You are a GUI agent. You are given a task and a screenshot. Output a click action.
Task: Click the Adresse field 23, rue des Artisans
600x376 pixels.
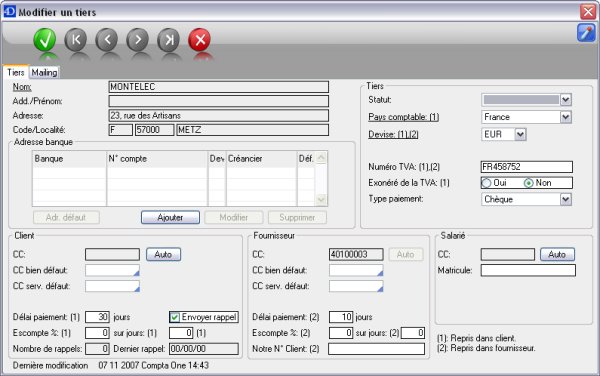tap(218, 116)
